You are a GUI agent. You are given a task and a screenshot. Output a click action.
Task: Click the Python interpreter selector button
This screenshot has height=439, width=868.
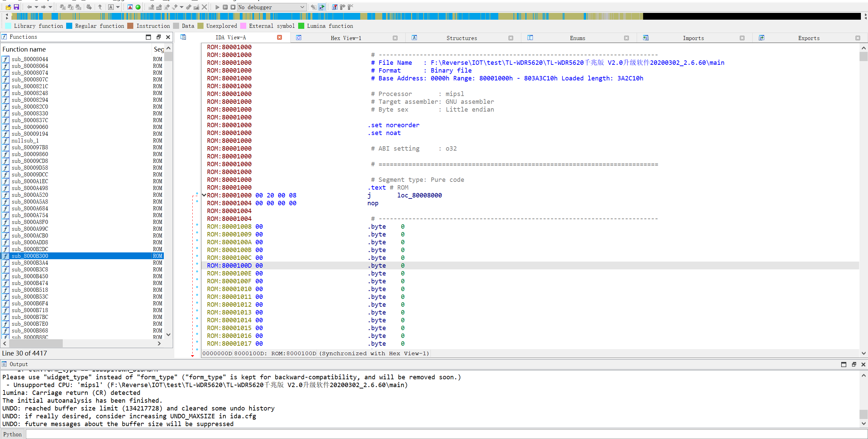point(13,434)
